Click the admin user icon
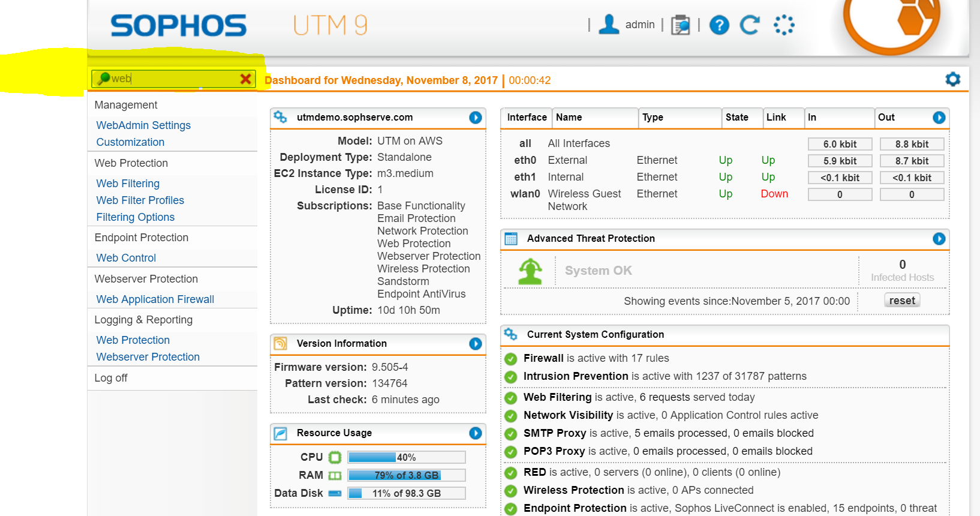The width and height of the screenshot is (980, 516). point(609,25)
